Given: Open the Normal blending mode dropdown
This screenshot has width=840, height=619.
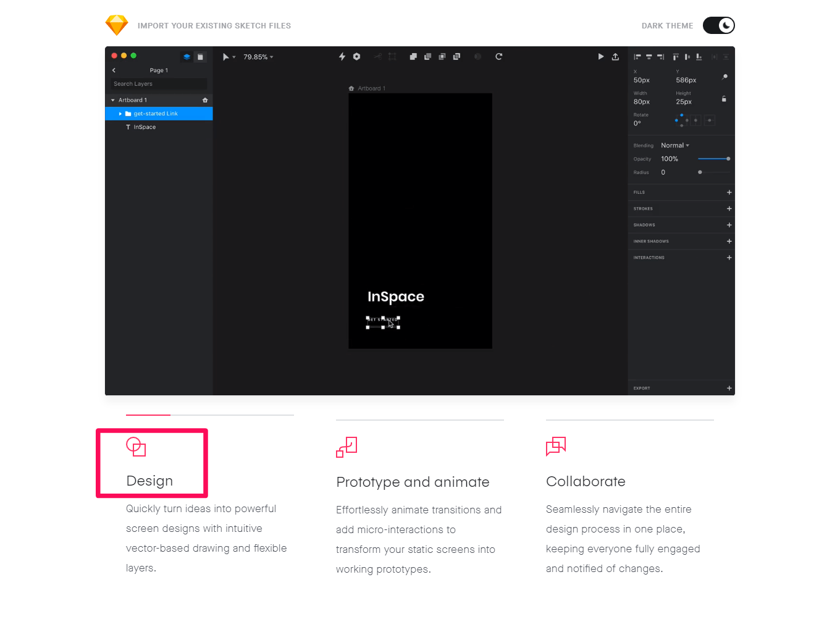Looking at the screenshot, I should 675,145.
